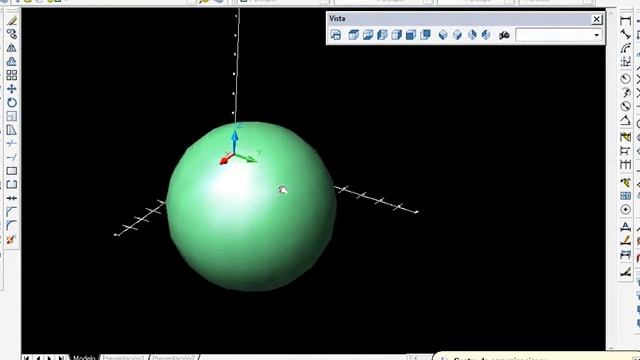The image size is (640, 360).
Task: Switch to Front view
Action: 411,35
